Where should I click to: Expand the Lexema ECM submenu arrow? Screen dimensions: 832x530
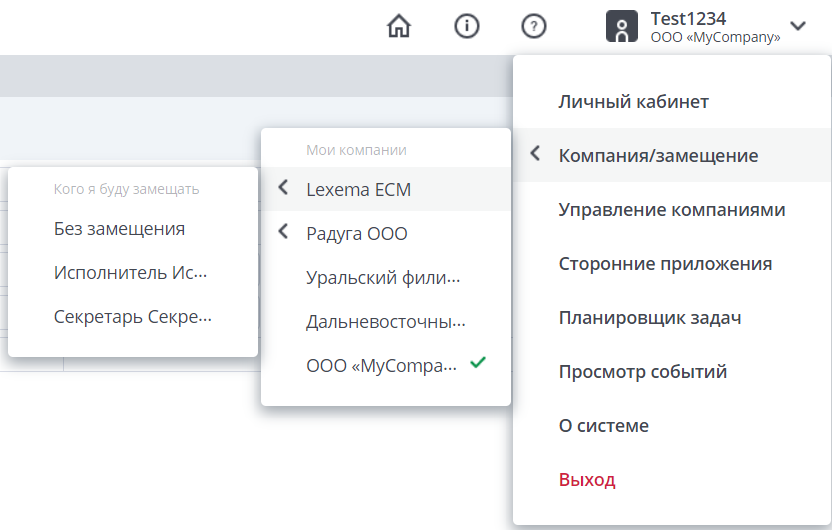(x=283, y=188)
